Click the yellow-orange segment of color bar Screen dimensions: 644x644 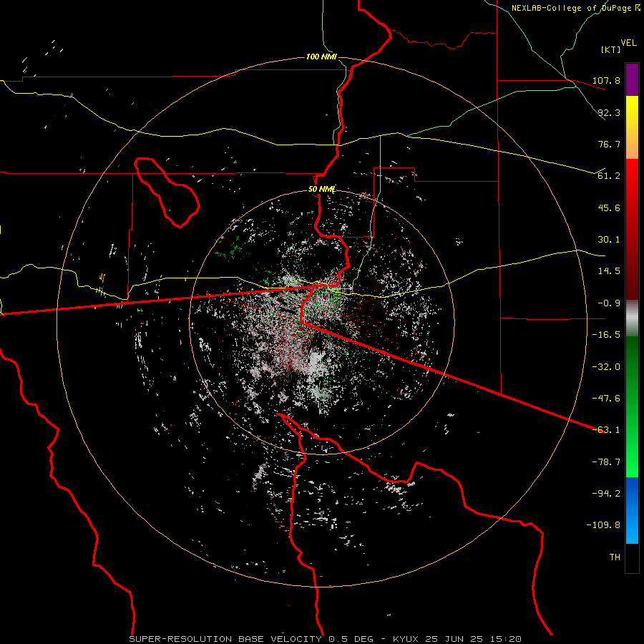(x=632, y=127)
